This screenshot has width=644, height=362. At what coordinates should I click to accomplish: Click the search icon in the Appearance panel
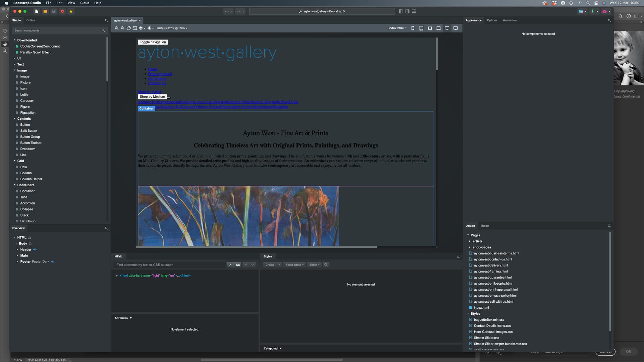tap(609, 20)
